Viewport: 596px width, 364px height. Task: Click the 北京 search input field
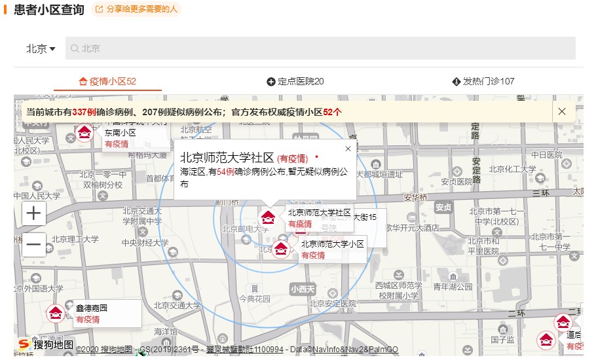[x=320, y=48]
